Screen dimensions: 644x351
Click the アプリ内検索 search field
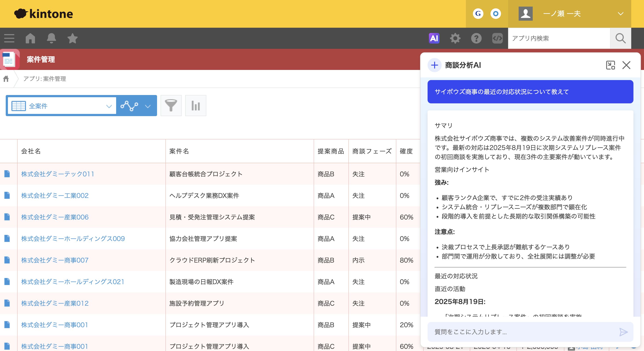coord(559,38)
